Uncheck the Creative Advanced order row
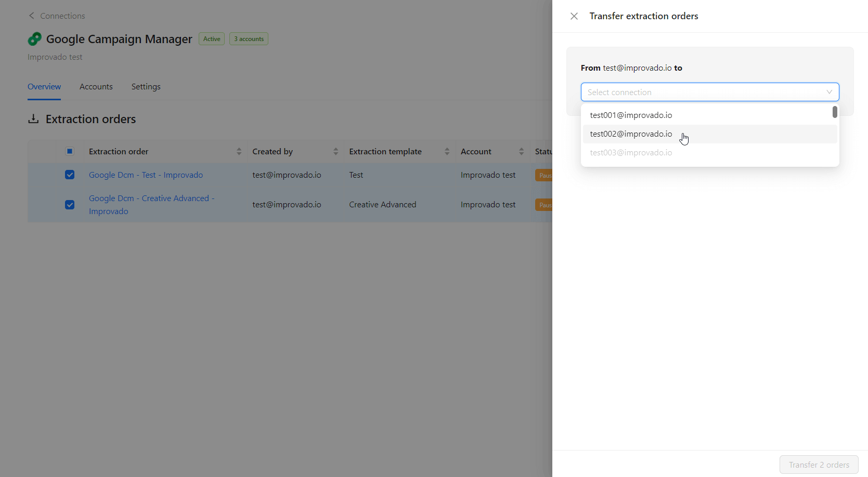Screen dimensions: 868x477 (x=70, y=205)
